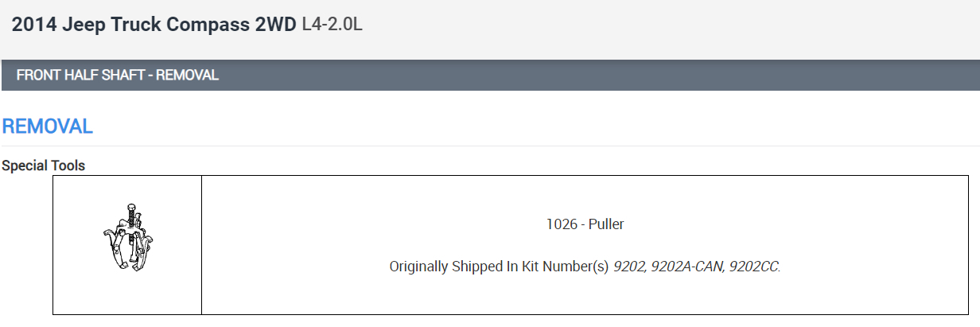This screenshot has height=327, width=980.
Task: Click the word Truck in the title
Action: coord(134,24)
